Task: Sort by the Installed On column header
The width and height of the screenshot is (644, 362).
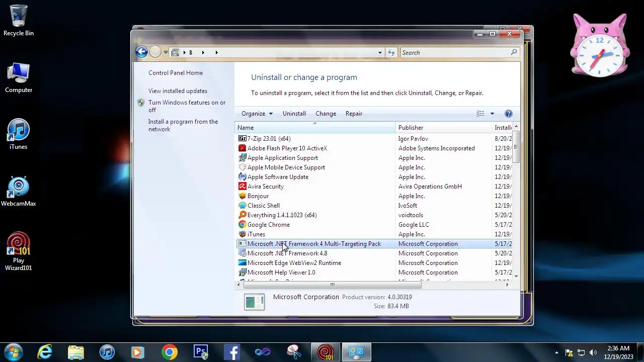Action: click(502, 128)
